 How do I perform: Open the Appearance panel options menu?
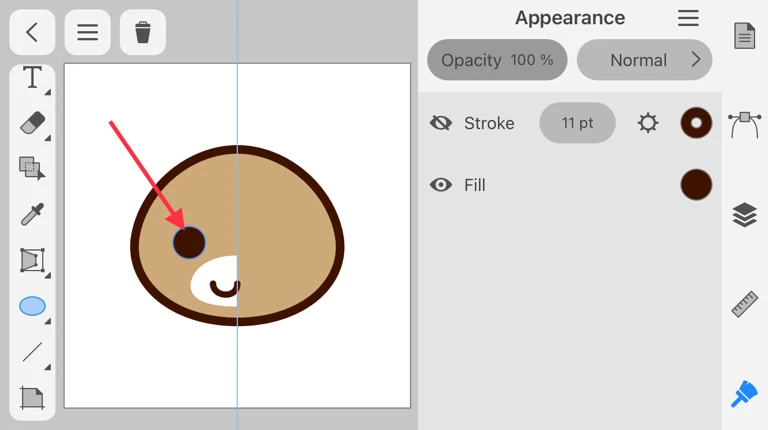tap(688, 18)
